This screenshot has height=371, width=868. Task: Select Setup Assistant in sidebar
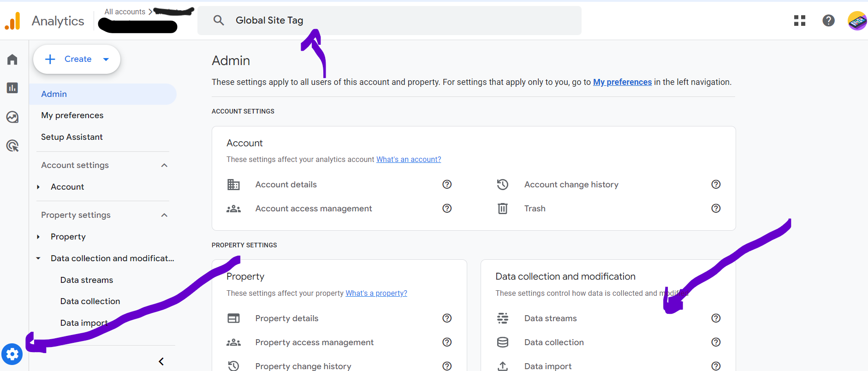pyautogui.click(x=72, y=137)
